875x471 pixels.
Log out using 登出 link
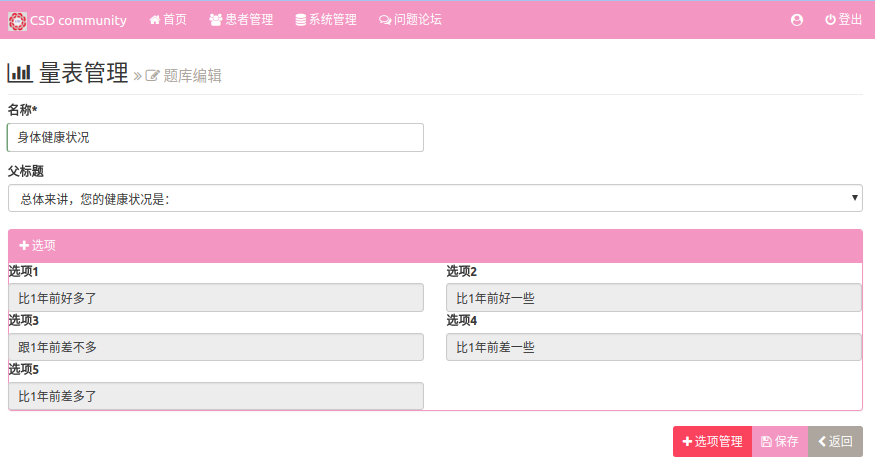click(843, 20)
